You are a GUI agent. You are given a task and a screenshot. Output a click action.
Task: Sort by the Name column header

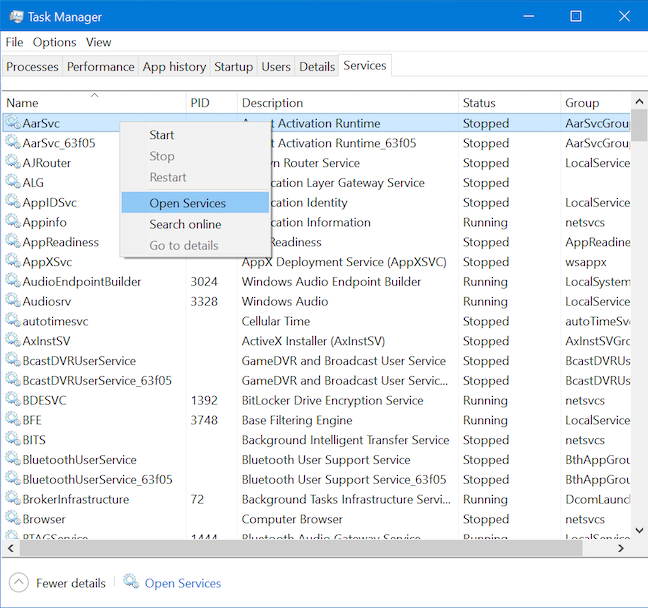tap(94, 102)
